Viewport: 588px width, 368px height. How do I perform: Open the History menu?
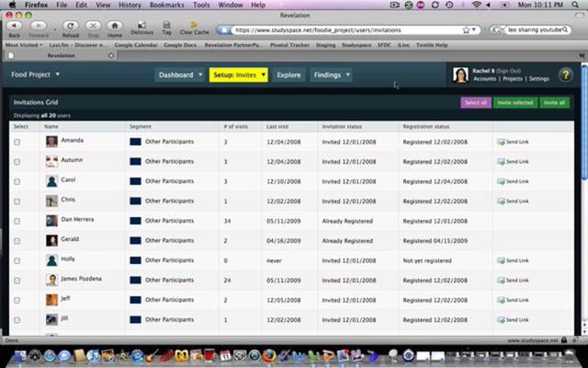[130, 5]
